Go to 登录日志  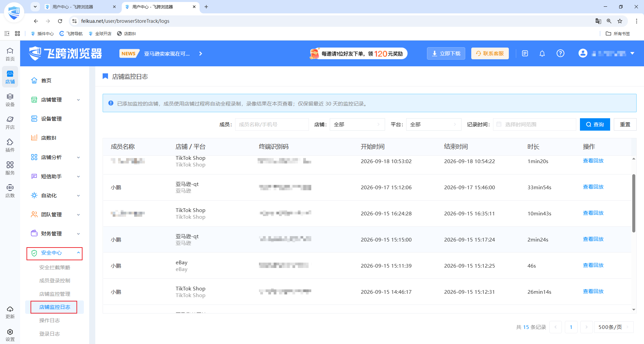(50, 334)
